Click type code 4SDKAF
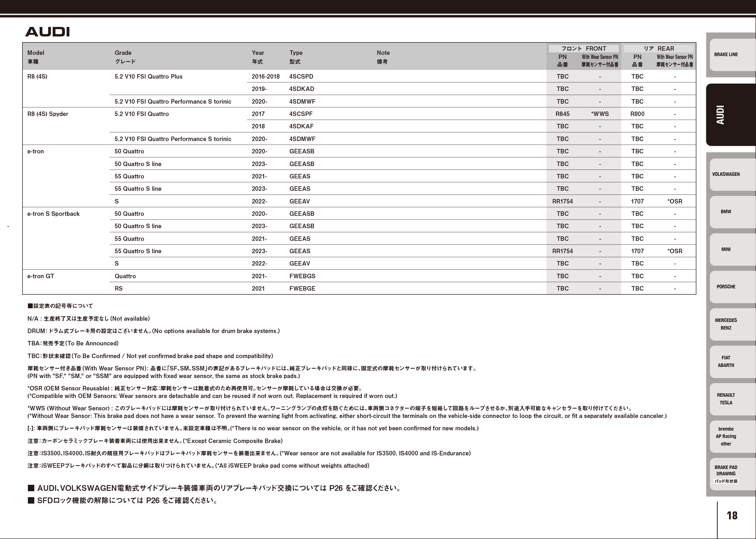This screenshot has height=539, width=756. point(301,126)
